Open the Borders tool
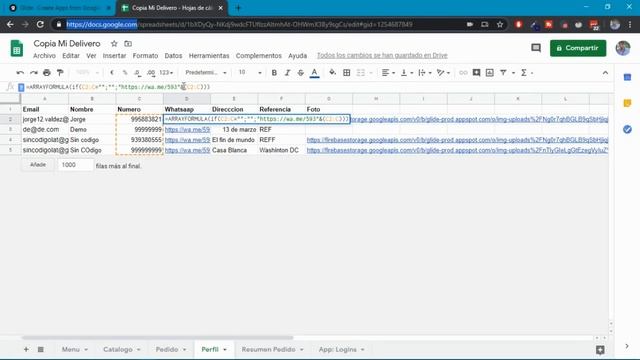The width and height of the screenshot is (640, 360). point(347,73)
